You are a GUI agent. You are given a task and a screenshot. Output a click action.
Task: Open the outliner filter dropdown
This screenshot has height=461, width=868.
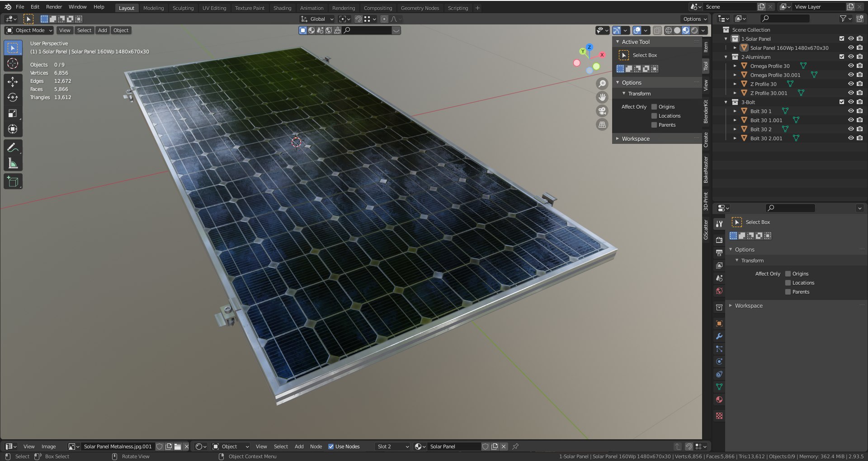tap(845, 19)
